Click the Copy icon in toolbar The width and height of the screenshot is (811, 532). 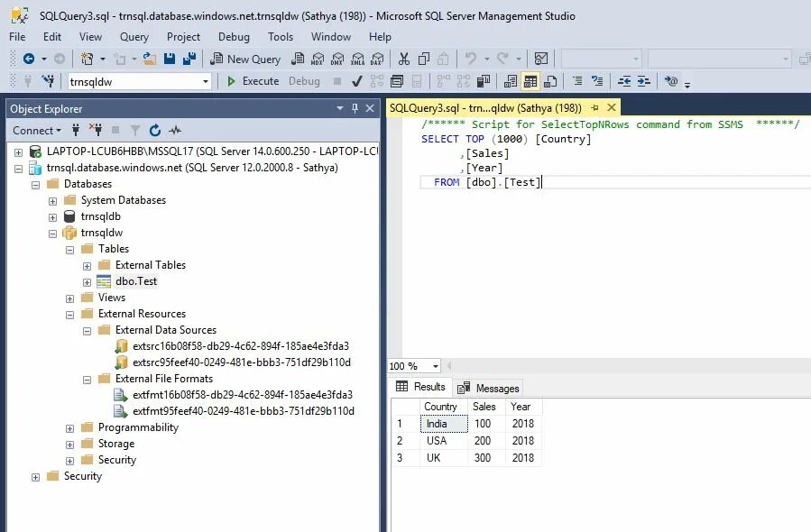click(424, 59)
